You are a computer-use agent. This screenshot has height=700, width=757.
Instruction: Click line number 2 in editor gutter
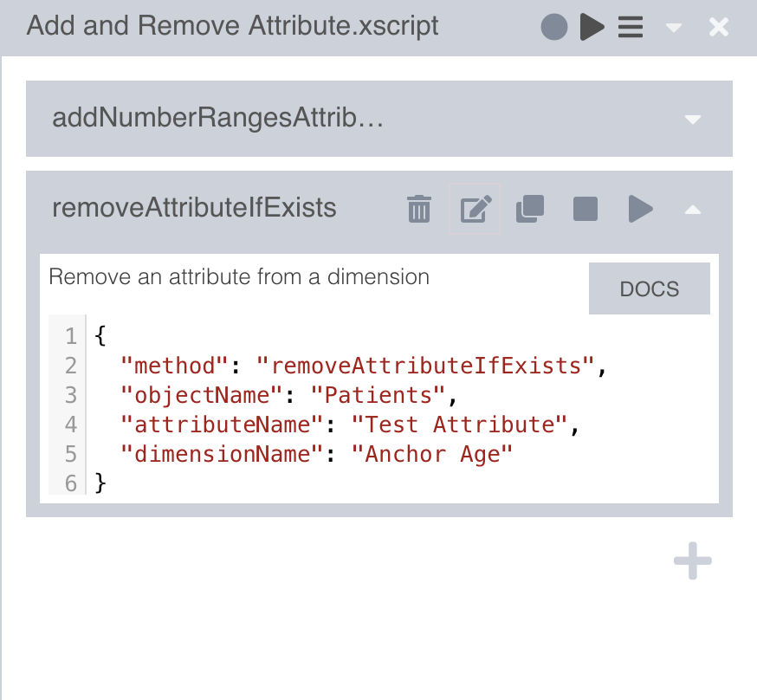coord(70,366)
